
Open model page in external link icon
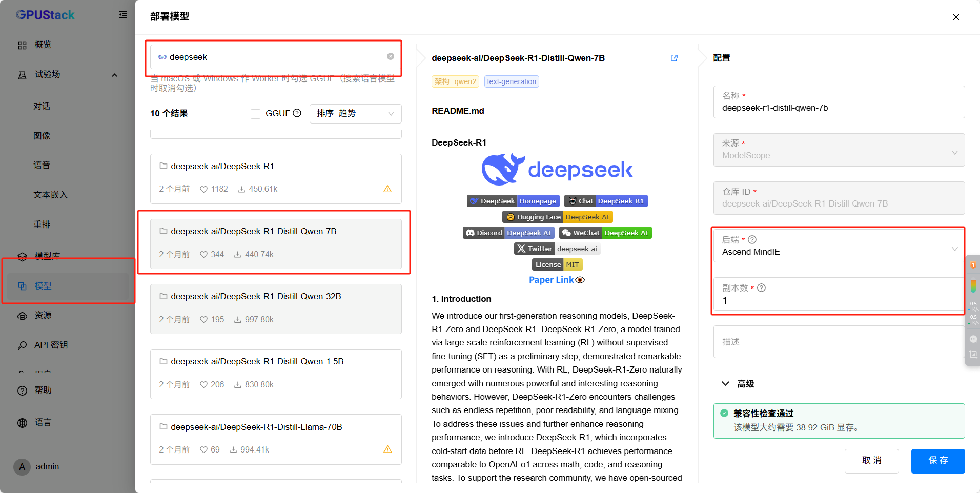[x=674, y=58]
